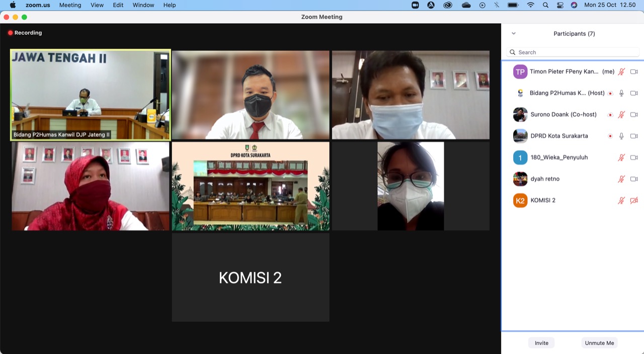Open the Edit menu
Screen dimensions: 644x354
pyautogui.click(x=118, y=5)
